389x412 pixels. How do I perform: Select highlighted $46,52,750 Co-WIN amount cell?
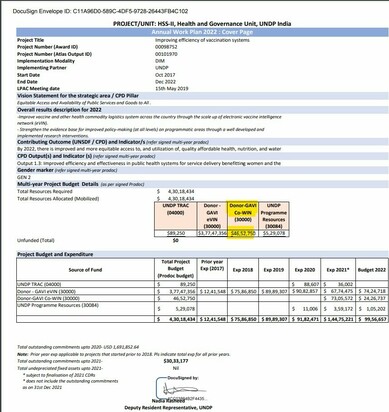[243, 233]
